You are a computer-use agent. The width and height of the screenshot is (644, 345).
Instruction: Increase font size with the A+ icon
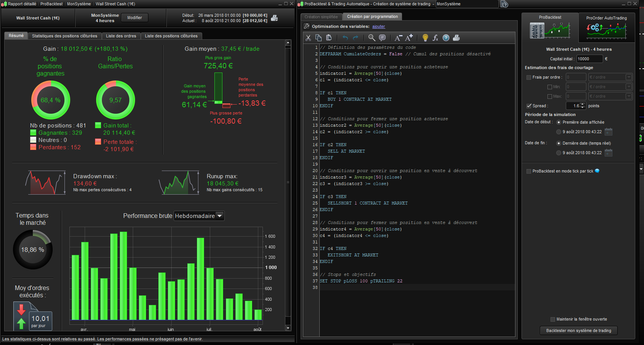click(x=409, y=38)
